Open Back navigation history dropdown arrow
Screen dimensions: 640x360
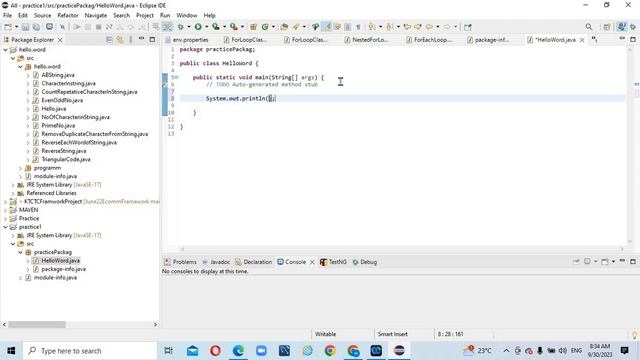point(438,27)
